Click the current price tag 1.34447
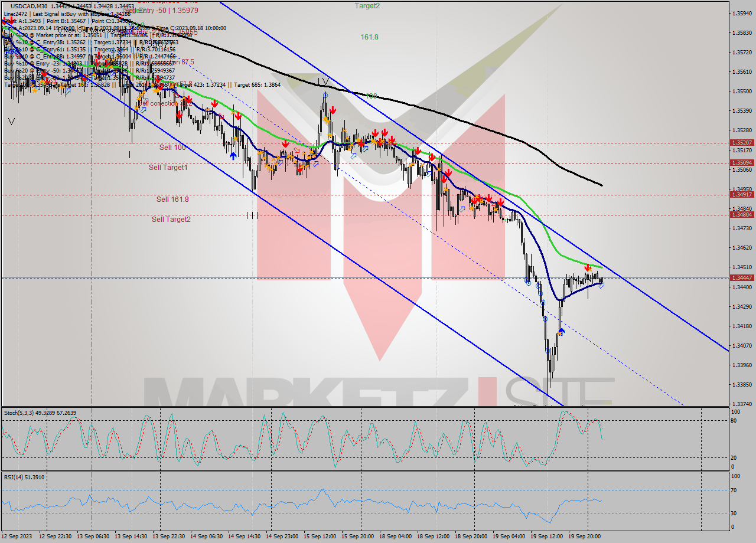Viewport: 756px width, 543px height. point(742,277)
